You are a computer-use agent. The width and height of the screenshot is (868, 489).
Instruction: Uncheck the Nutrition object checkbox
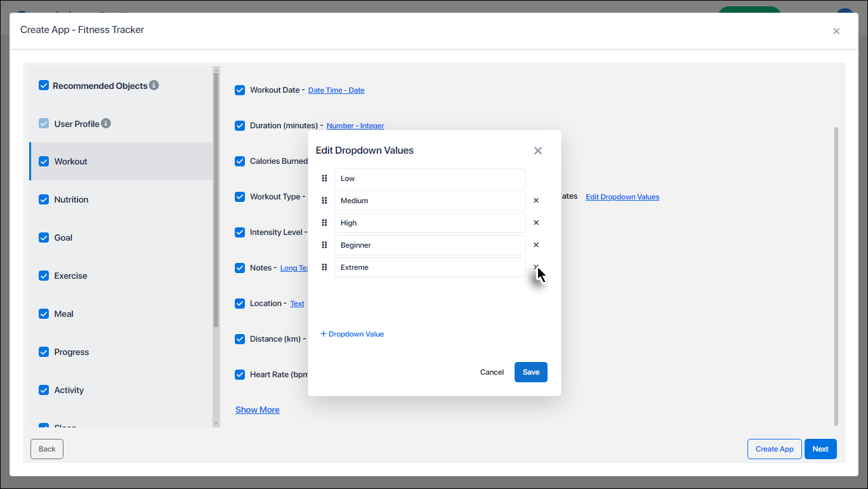[x=44, y=199]
